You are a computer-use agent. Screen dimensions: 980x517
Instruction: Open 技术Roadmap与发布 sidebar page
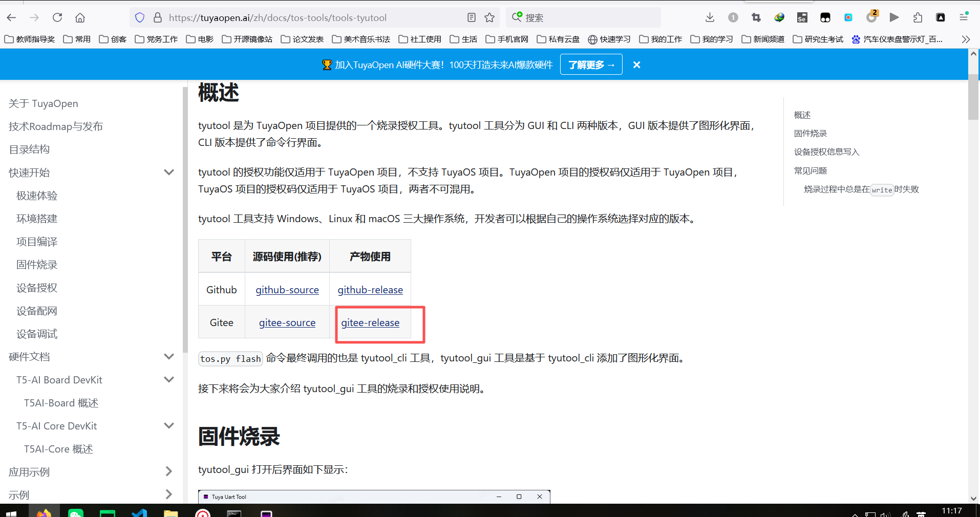[x=56, y=126]
